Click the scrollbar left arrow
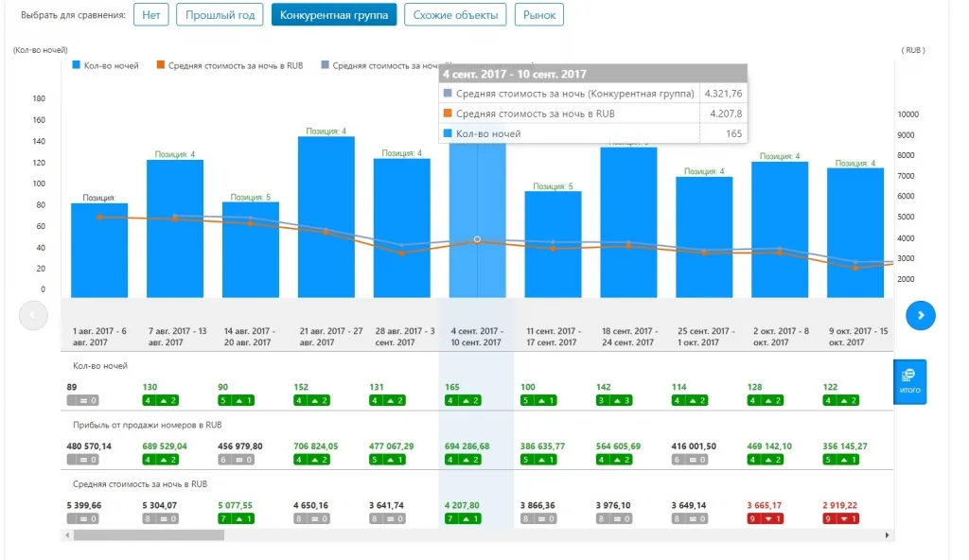 [67, 535]
